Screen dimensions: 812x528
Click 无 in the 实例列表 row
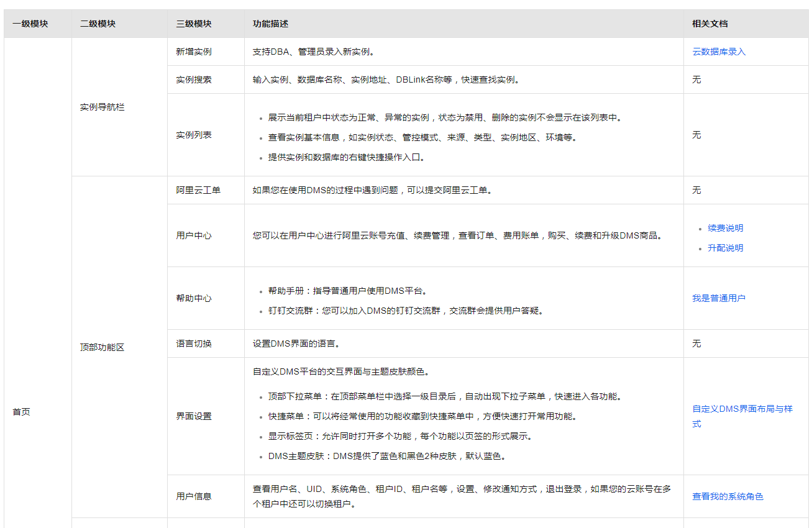(696, 135)
